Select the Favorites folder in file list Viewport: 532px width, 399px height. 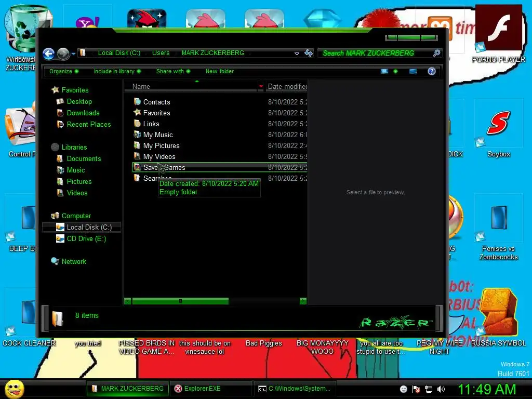(x=156, y=113)
